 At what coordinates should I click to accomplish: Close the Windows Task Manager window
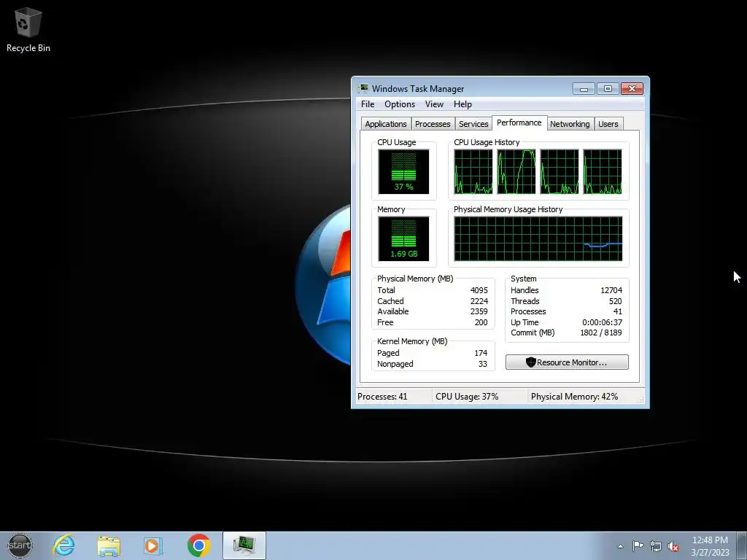click(x=632, y=88)
